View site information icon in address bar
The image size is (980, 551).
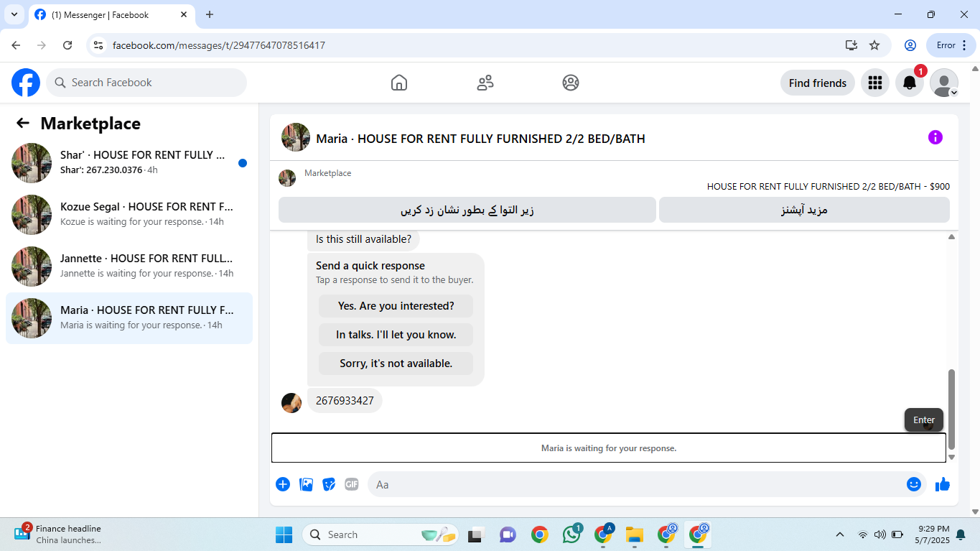tap(99, 45)
